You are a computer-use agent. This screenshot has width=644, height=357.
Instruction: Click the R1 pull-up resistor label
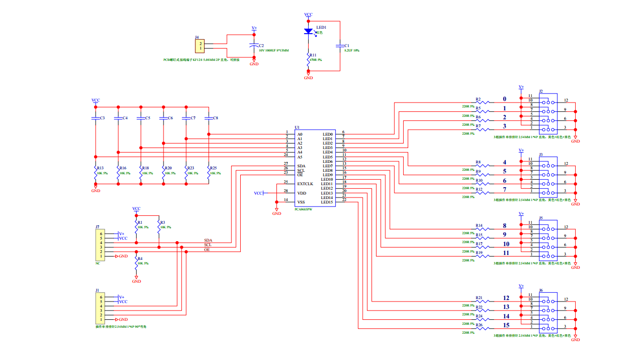tap(140, 222)
